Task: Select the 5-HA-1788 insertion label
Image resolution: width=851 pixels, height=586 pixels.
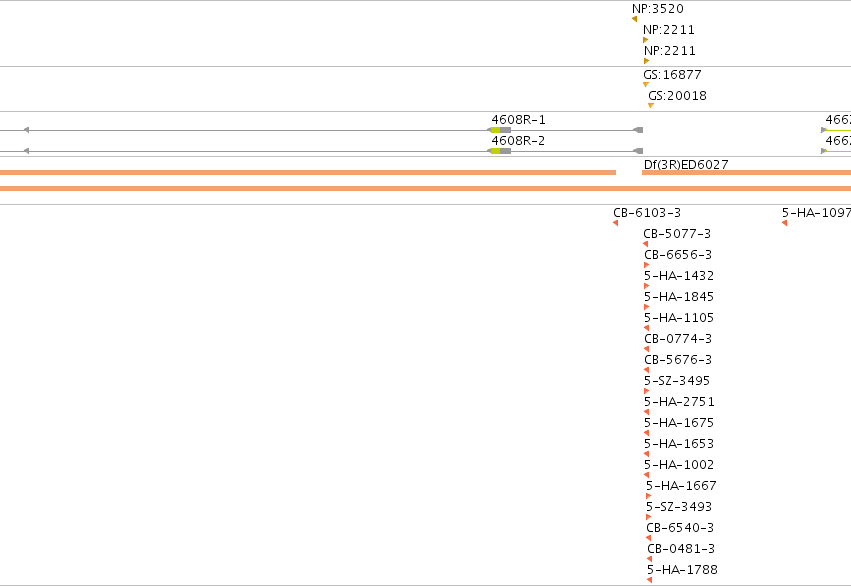Action: 682,570
